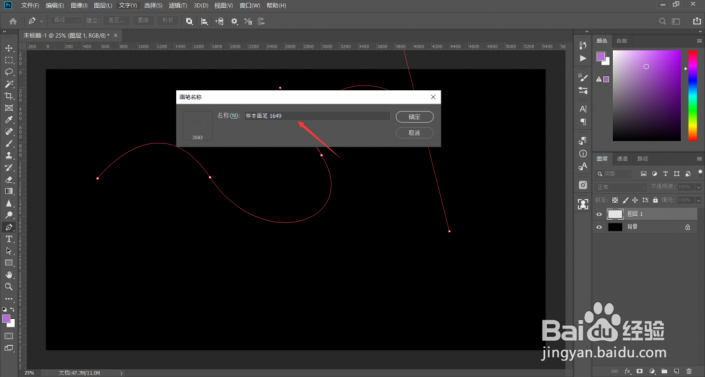Screen dimensions: 705x377
Task: Select the Horizontal Type tool
Action: [x=9, y=239]
